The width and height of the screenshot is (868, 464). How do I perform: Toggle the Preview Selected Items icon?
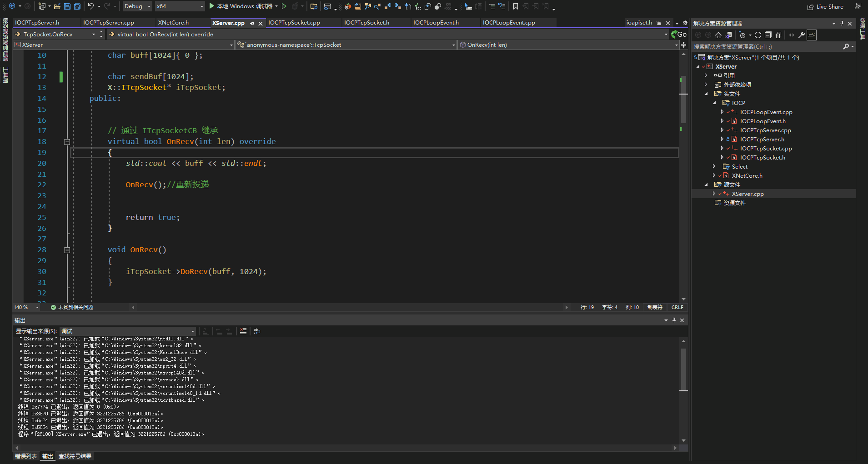point(812,35)
